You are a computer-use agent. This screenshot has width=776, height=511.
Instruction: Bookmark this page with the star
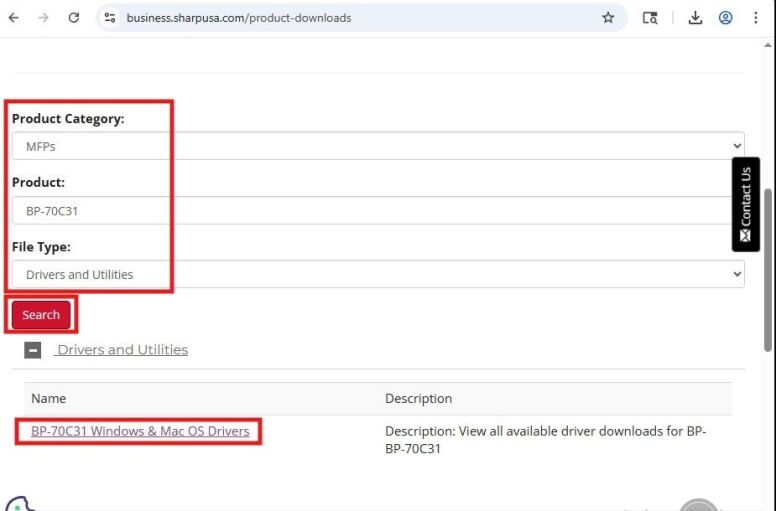[x=608, y=18]
